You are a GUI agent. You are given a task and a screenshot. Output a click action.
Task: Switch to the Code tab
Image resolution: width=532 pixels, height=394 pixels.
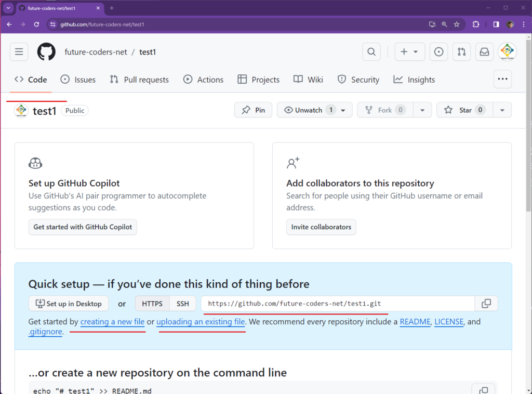coord(31,80)
